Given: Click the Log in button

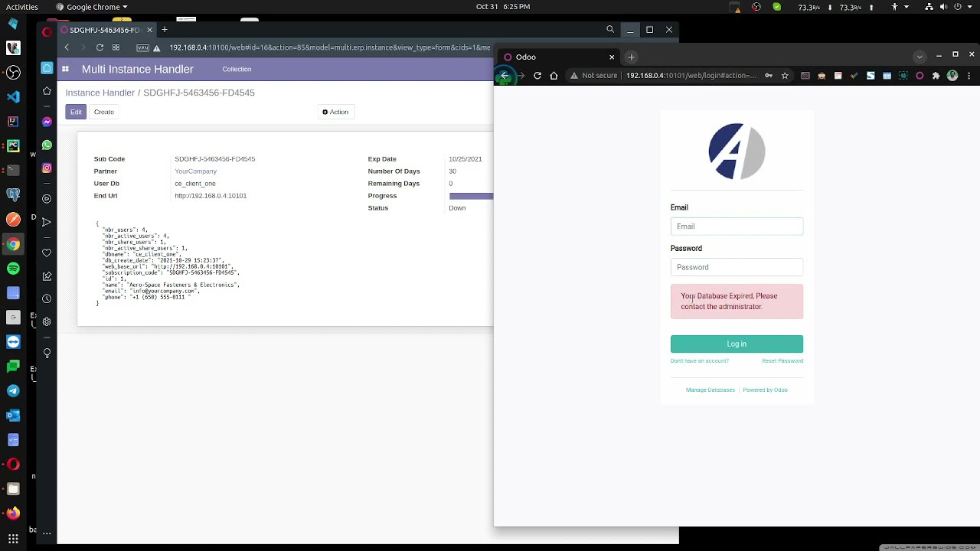Looking at the screenshot, I should 737,344.
